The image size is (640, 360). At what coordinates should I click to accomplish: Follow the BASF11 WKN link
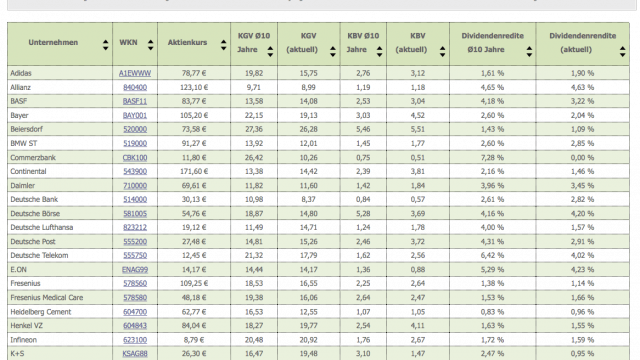pos(135,101)
